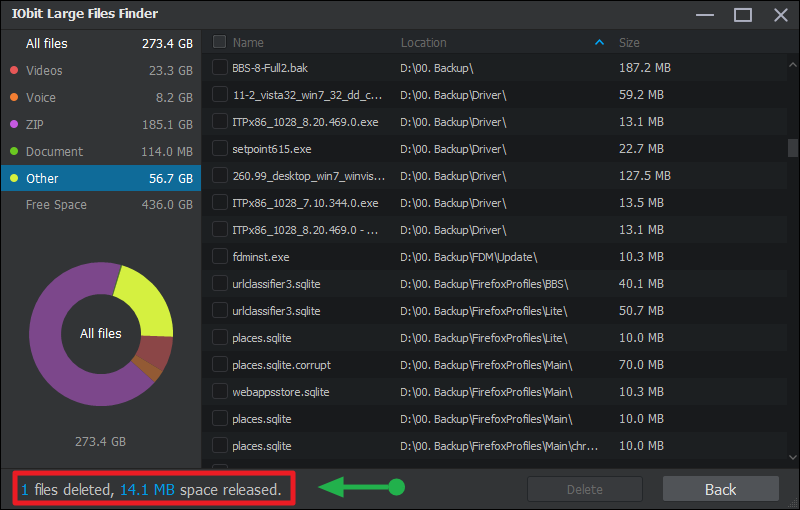Click the purple ZIP color dot

pyautogui.click(x=13, y=125)
